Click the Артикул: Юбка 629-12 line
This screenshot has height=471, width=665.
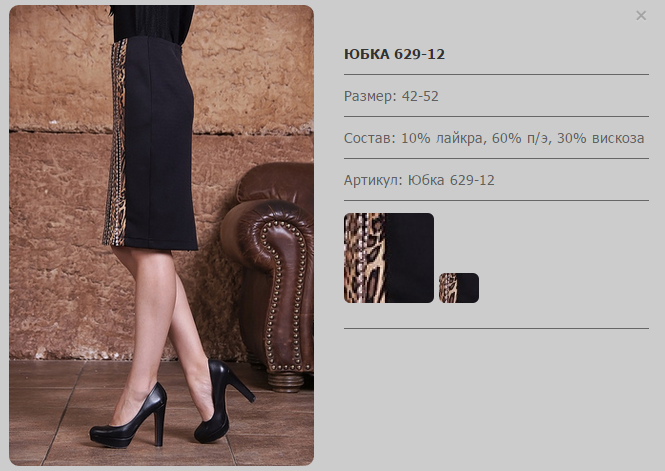419,180
